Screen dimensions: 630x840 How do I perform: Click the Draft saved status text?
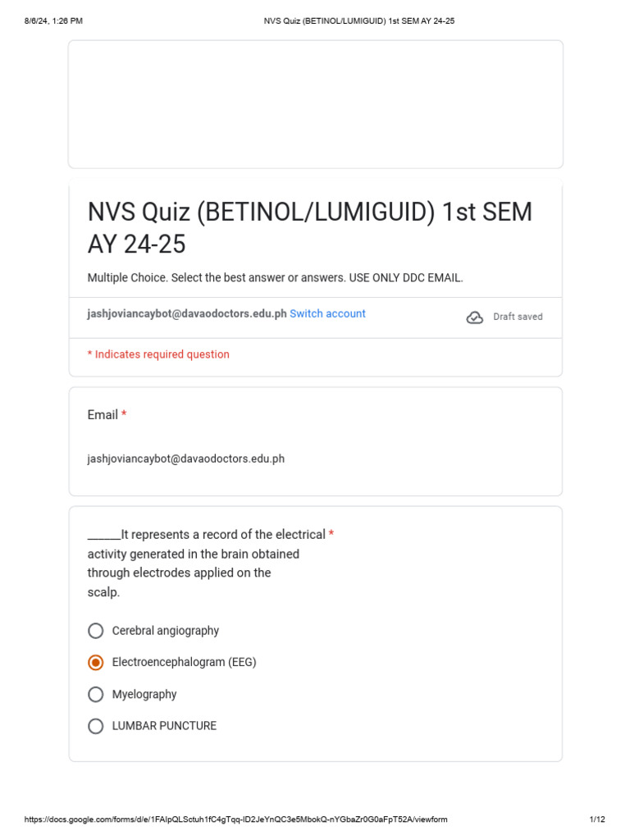point(518,317)
